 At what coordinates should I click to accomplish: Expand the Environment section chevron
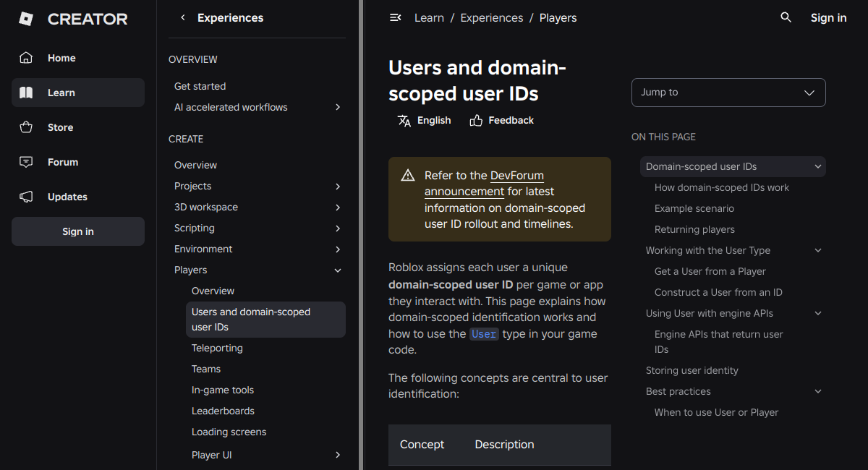click(338, 249)
